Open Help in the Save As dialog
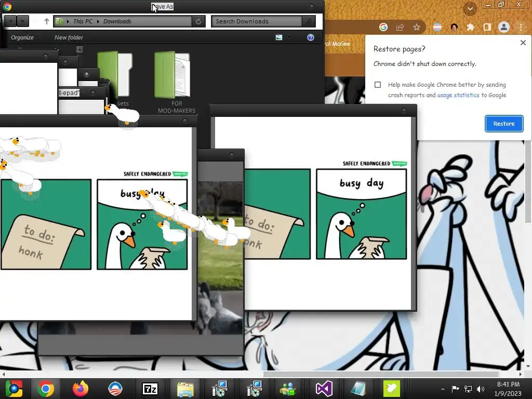532x399 pixels. coord(311,37)
